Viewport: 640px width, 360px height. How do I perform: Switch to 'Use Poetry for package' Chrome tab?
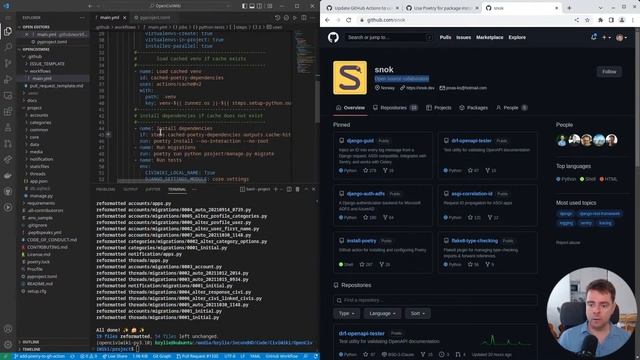[x=443, y=8]
